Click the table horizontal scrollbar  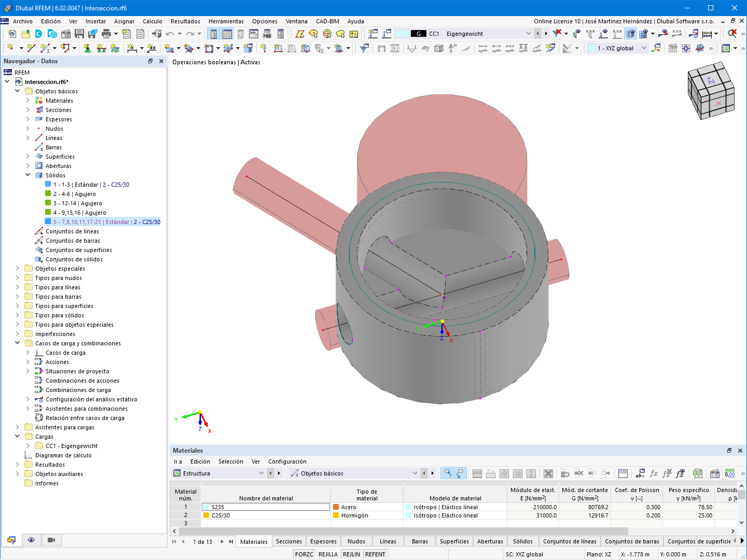[403, 531]
